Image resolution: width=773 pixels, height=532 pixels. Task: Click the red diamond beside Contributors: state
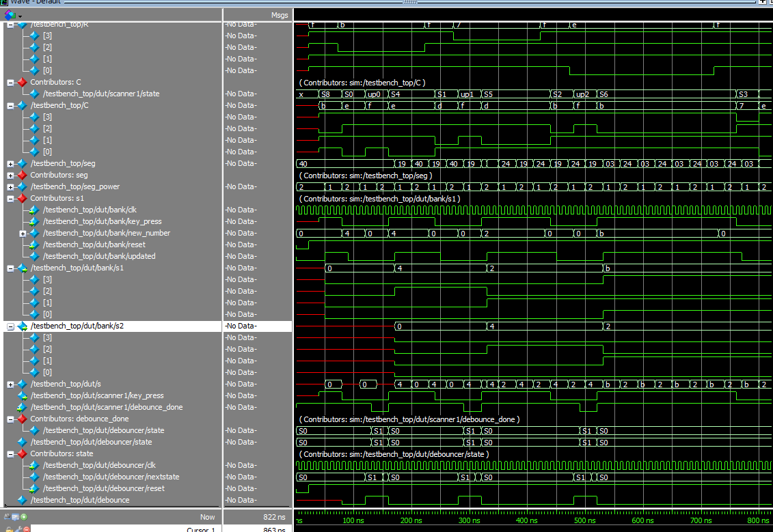tap(22, 453)
